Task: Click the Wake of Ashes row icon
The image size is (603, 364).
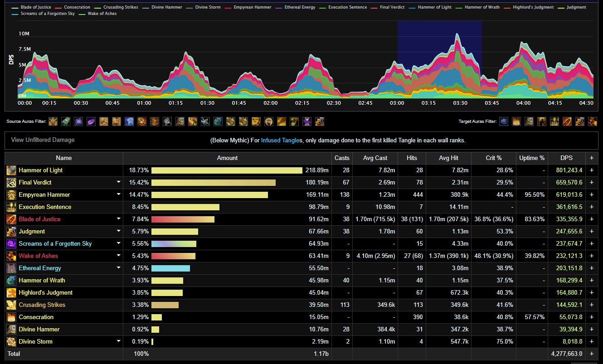Action: coord(11,256)
